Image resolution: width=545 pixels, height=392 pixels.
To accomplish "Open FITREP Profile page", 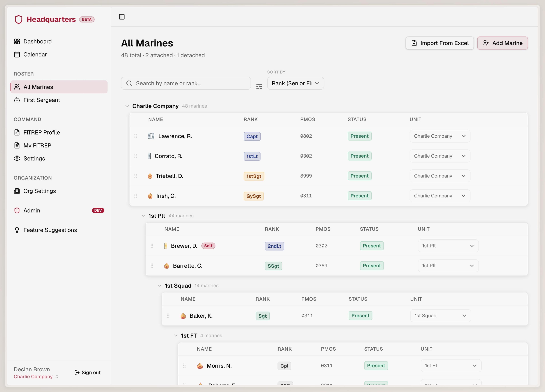I will point(59,132).
